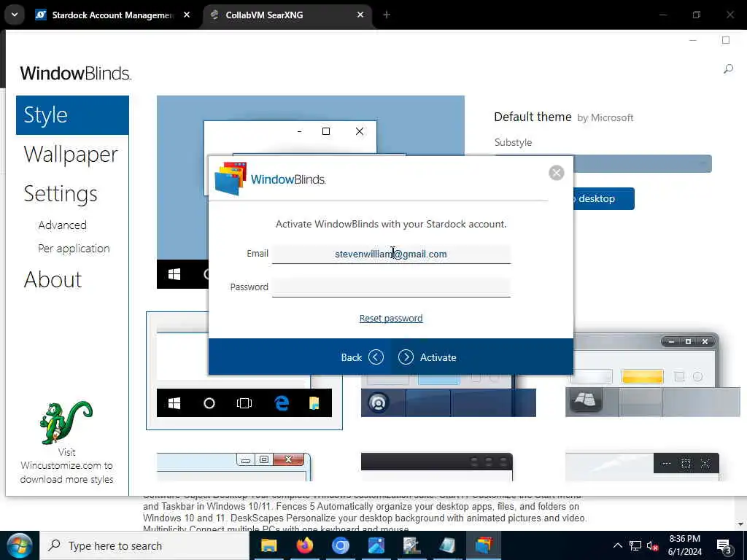Select Per application settings
The height and width of the screenshot is (560, 747).
click(74, 249)
